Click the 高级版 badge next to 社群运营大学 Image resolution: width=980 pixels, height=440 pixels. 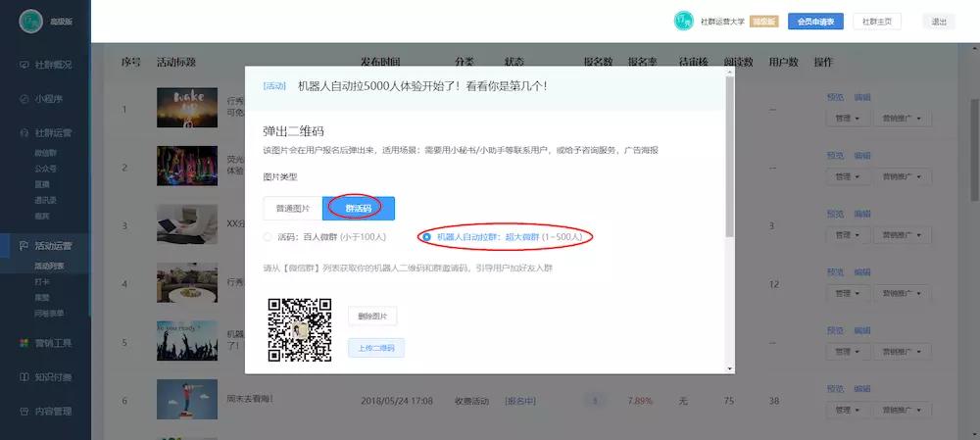763,22
